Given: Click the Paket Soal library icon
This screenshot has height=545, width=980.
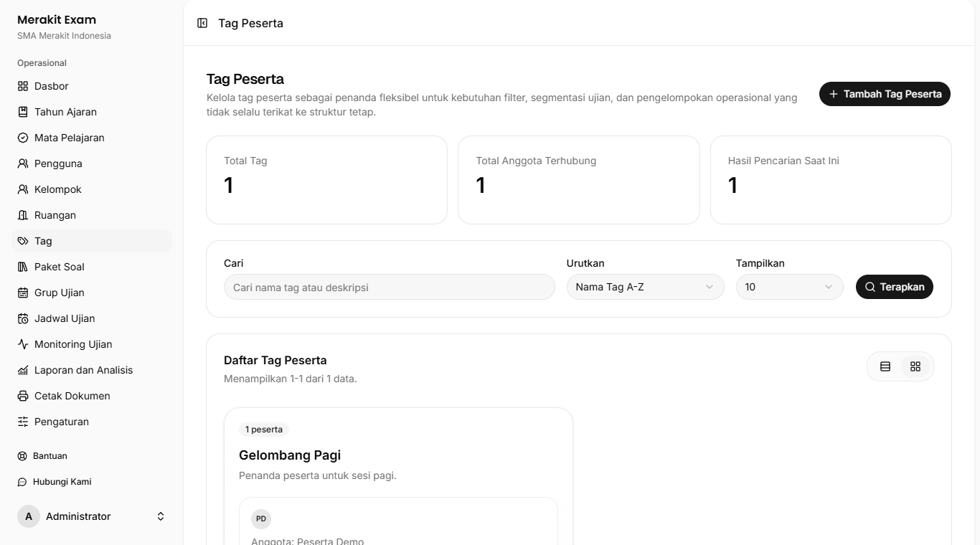Looking at the screenshot, I should [23, 267].
